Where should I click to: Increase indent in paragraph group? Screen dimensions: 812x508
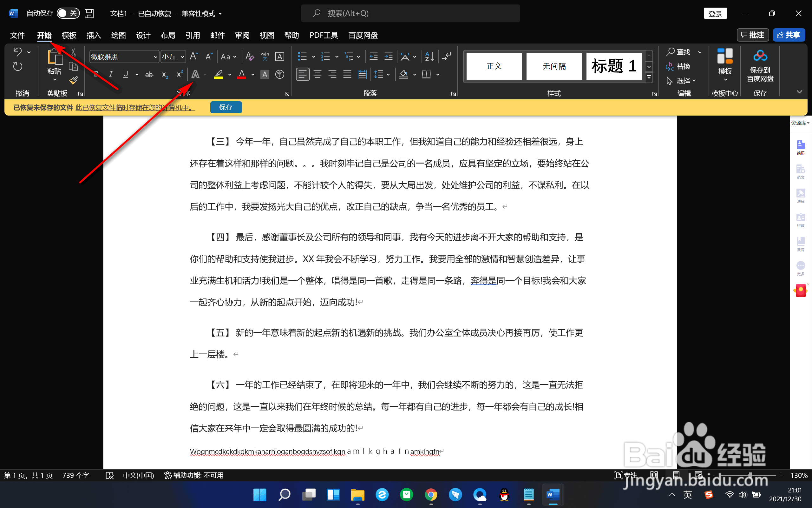pyautogui.click(x=388, y=57)
